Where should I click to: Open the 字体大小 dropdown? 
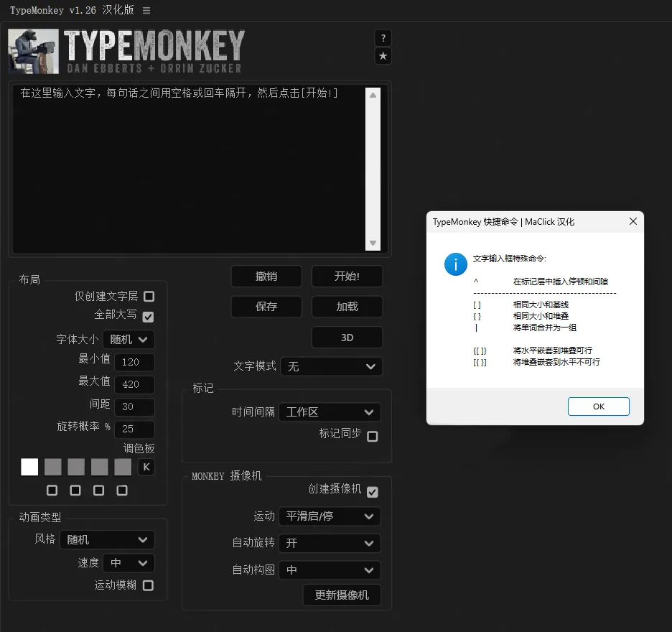click(129, 339)
